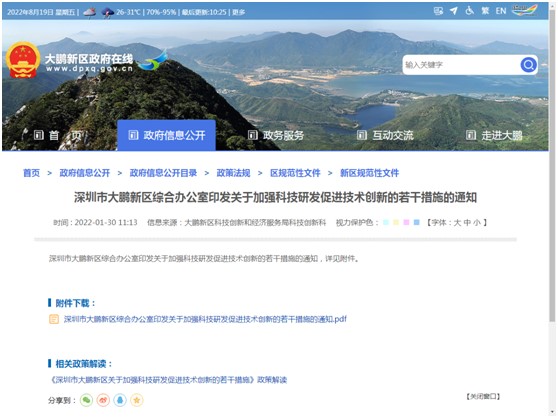Focus the 输入关键字 search field
Viewport: 558px width, 418px height.
coord(461,65)
